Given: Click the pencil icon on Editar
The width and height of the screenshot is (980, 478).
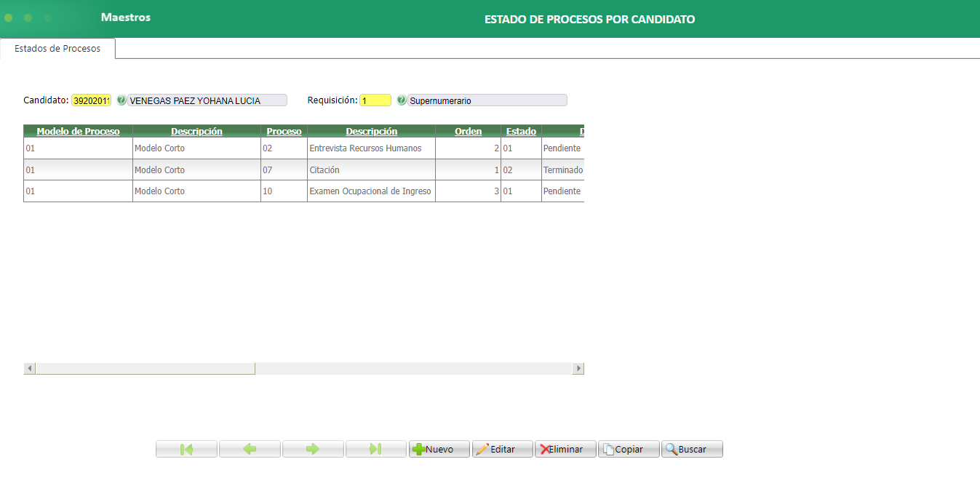Looking at the screenshot, I should pos(484,449).
